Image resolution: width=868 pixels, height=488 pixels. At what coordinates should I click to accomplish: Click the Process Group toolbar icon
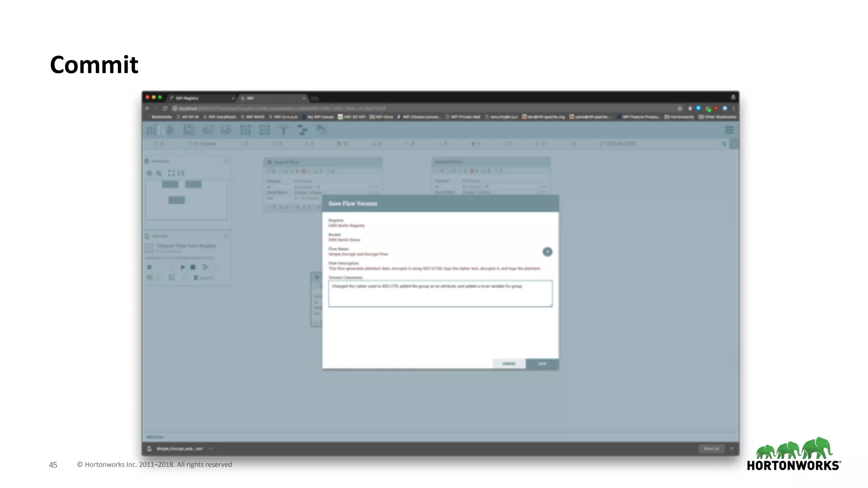[245, 130]
